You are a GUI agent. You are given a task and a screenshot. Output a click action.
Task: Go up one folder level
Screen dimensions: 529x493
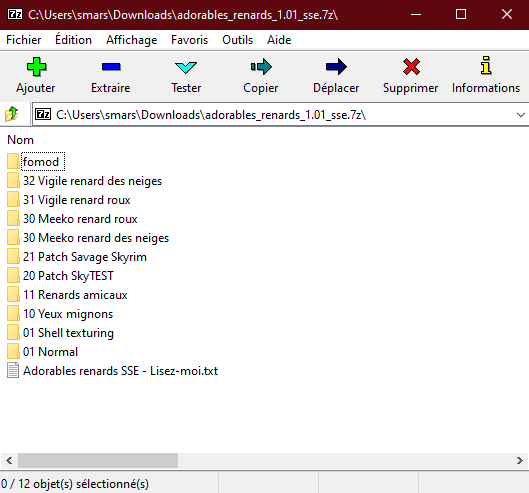(12, 114)
